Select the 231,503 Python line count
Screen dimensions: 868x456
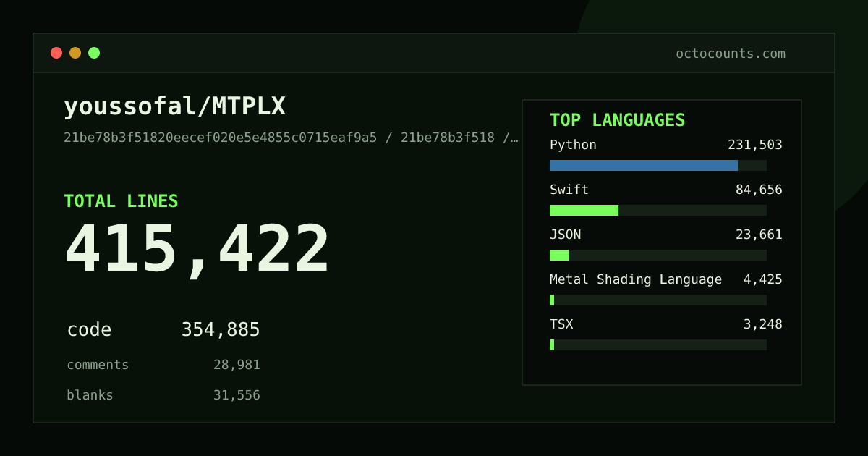point(755,145)
